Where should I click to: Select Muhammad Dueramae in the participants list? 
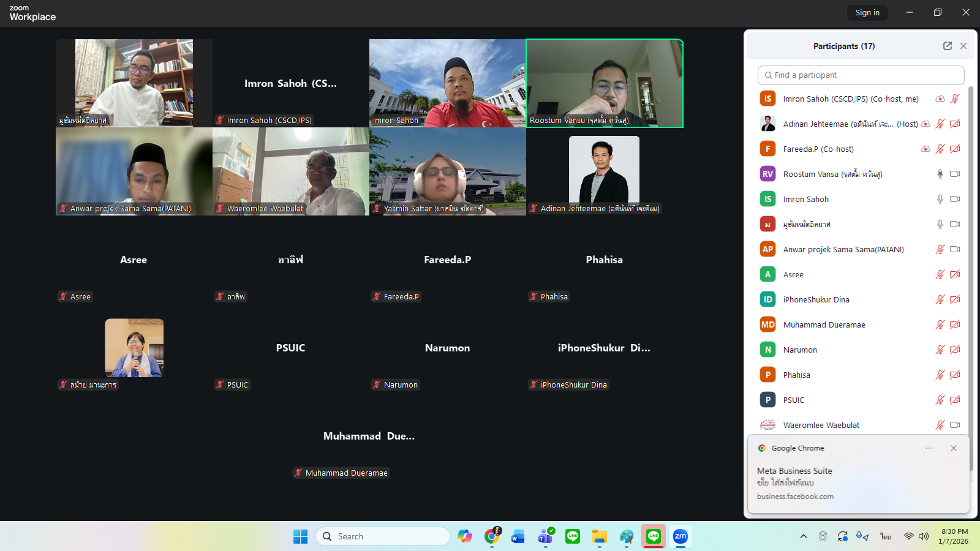click(824, 324)
